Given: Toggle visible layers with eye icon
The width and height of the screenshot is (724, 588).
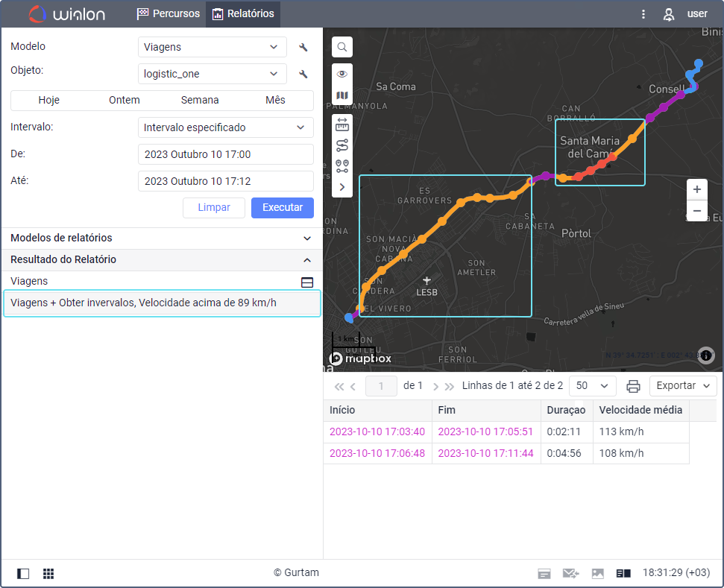Looking at the screenshot, I should pos(342,74).
